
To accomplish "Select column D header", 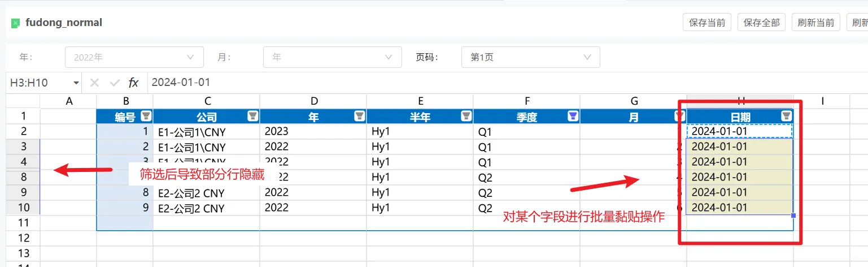I will tap(313, 101).
